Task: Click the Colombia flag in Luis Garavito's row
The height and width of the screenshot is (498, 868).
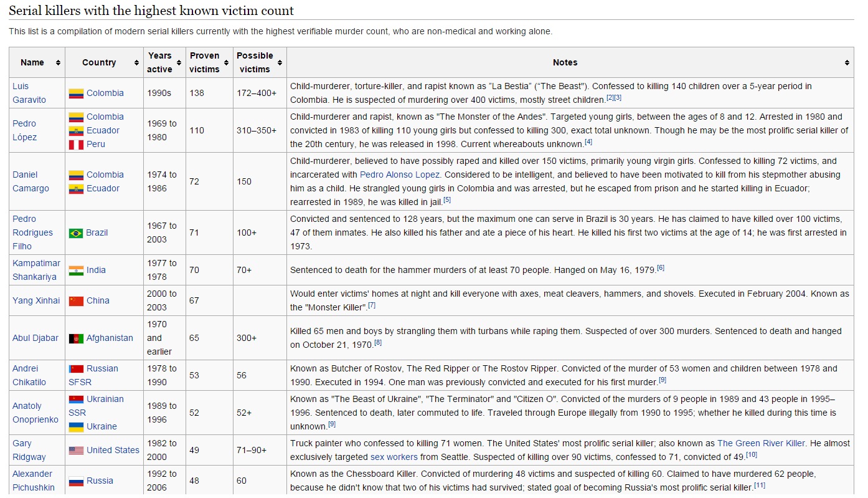Action: 76,93
